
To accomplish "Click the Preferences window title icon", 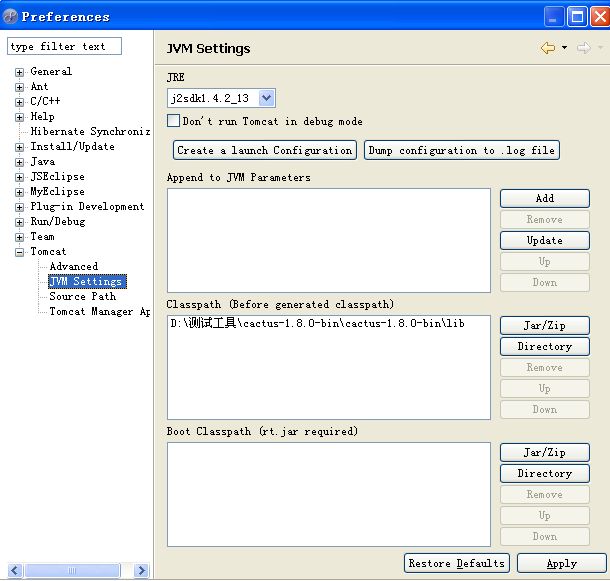I will point(10,16).
